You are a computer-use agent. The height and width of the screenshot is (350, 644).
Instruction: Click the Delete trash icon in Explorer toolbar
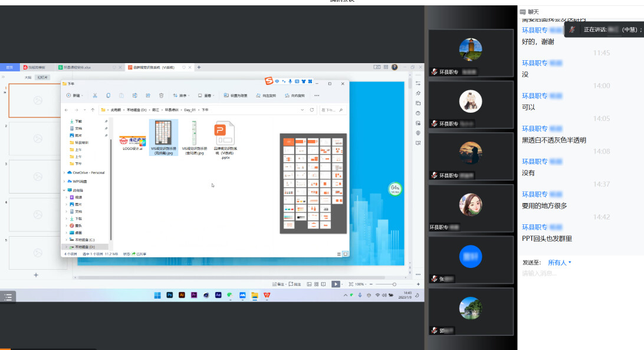pyautogui.click(x=161, y=95)
